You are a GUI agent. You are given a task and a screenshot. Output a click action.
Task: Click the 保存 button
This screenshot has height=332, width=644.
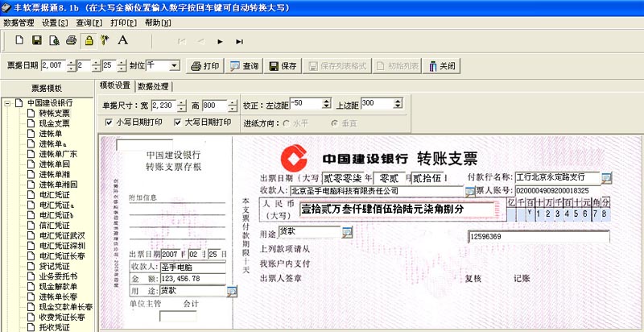tap(283, 66)
